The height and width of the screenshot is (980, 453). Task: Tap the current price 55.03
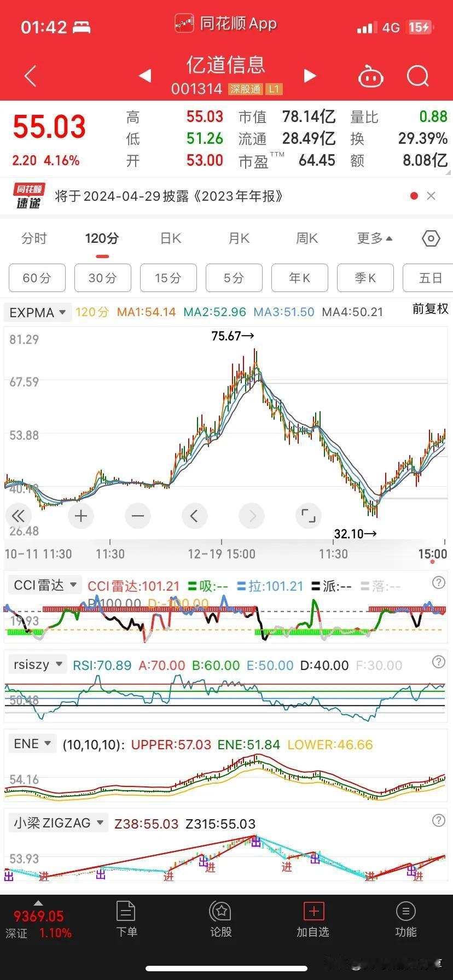pos(49,127)
